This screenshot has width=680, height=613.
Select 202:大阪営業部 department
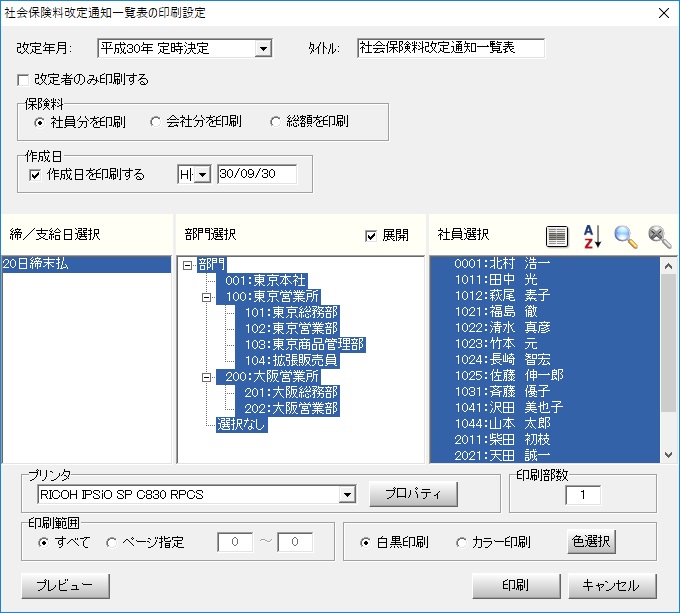tap(287, 409)
